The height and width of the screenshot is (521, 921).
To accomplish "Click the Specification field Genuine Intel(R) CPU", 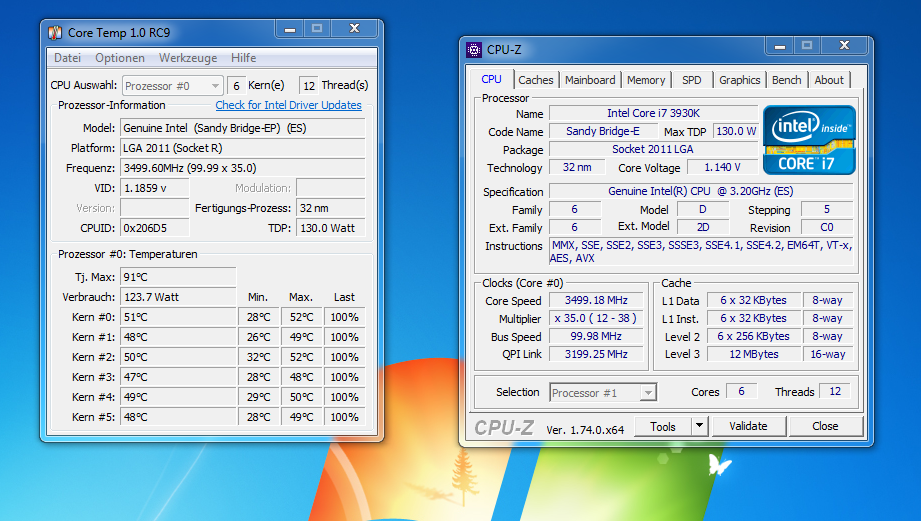I will click(701, 191).
